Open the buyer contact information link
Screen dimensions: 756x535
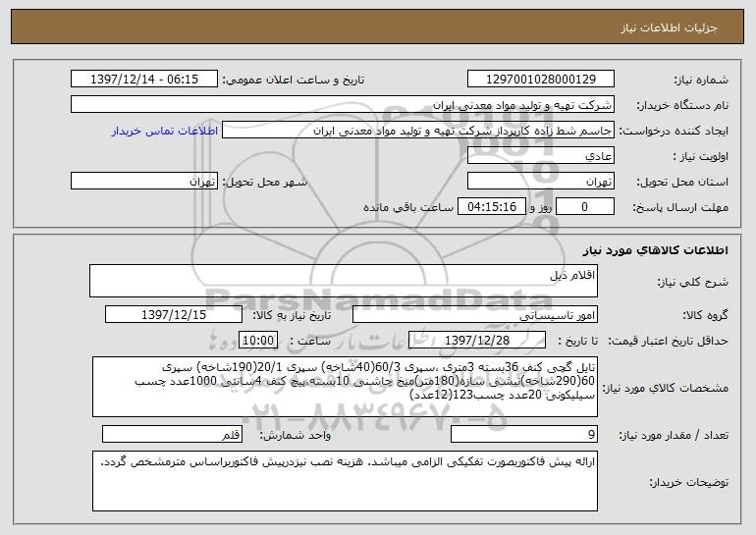pyautogui.click(x=164, y=132)
